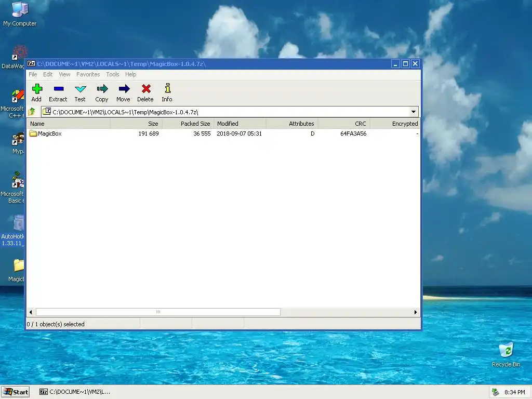The width and height of the screenshot is (532, 399).
Task: Close the 7-Zip window
Action: pos(415,64)
